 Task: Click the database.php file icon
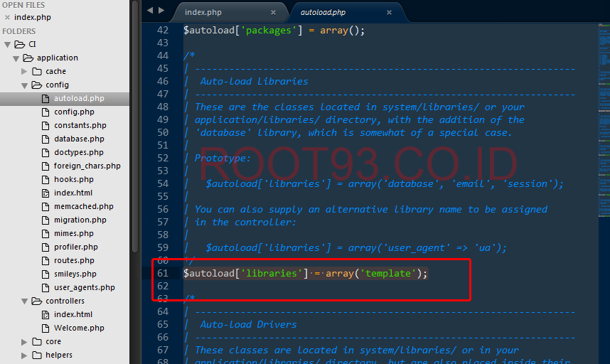pos(46,139)
